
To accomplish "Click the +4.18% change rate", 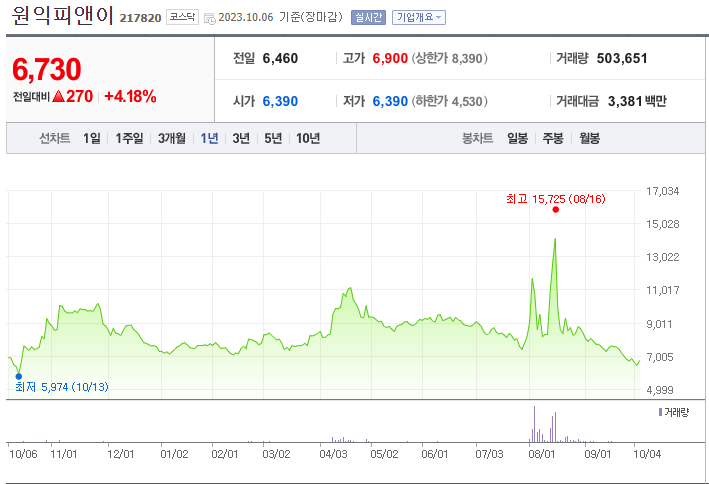I will tap(130, 96).
